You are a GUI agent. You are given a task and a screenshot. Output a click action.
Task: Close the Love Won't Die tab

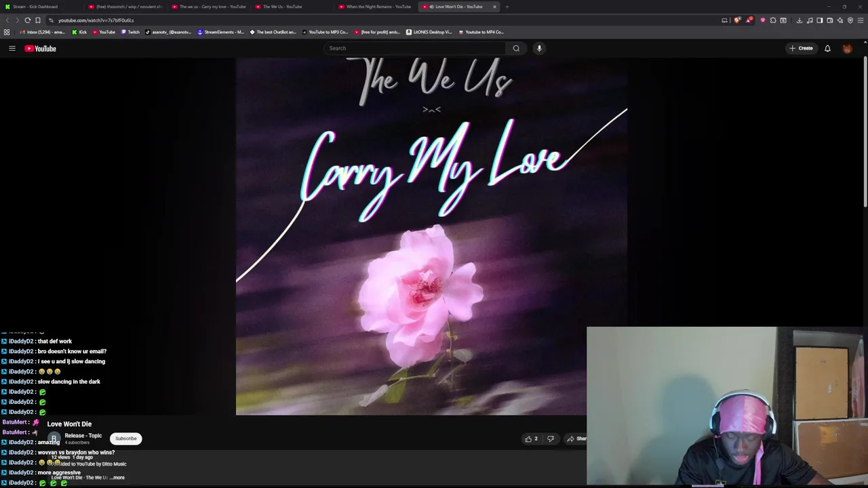pyautogui.click(x=494, y=7)
